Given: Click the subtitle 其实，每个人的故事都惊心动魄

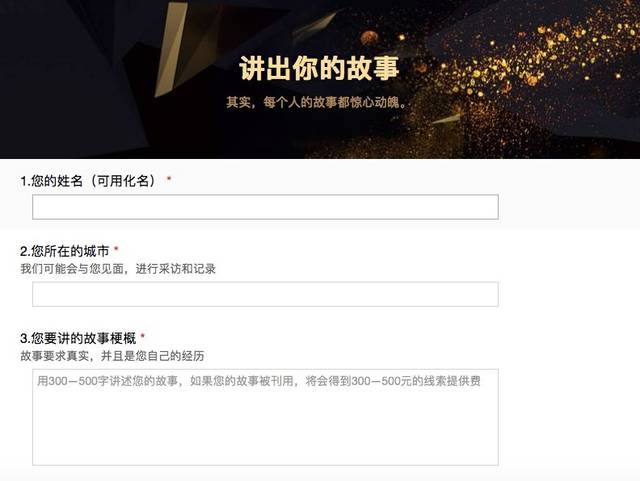Looking at the screenshot, I should click(x=317, y=102).
